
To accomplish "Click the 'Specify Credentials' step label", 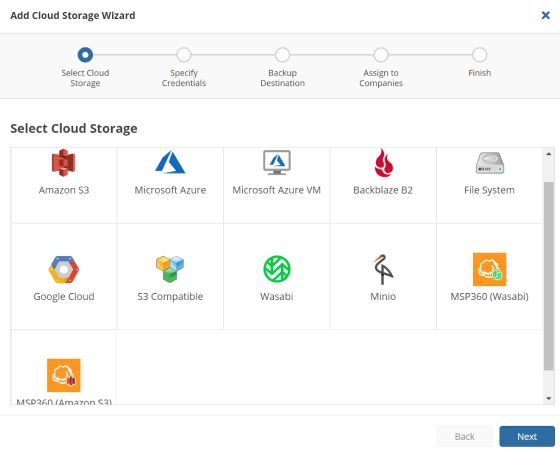I will [184, 78].
